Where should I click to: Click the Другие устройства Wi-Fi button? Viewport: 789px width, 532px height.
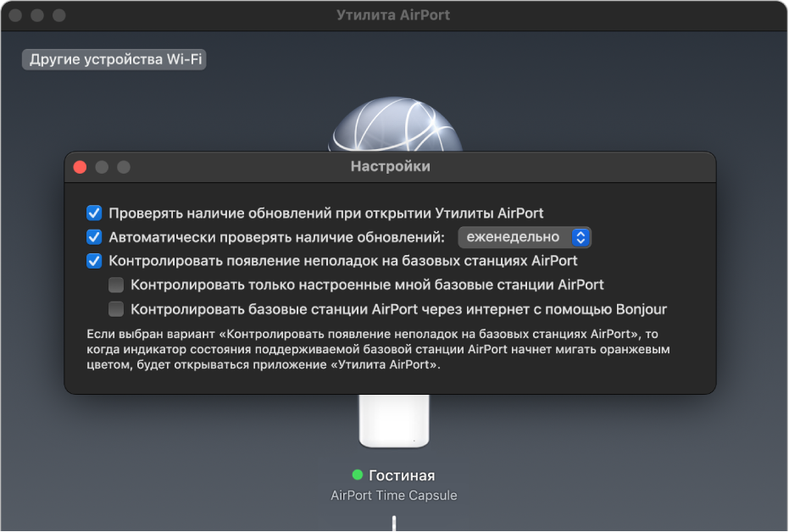click(x=114, y=59)
